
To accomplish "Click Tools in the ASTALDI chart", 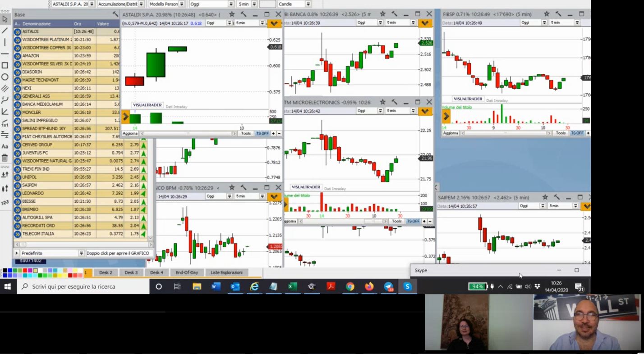I will click(246, 134).
